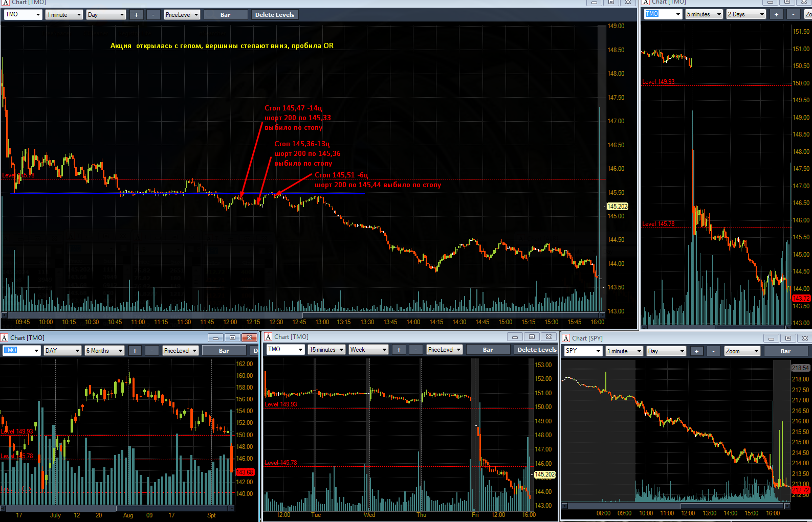
Task: Click the Bar button in 15 minutes Week chart
Action: tap(488, 350)
